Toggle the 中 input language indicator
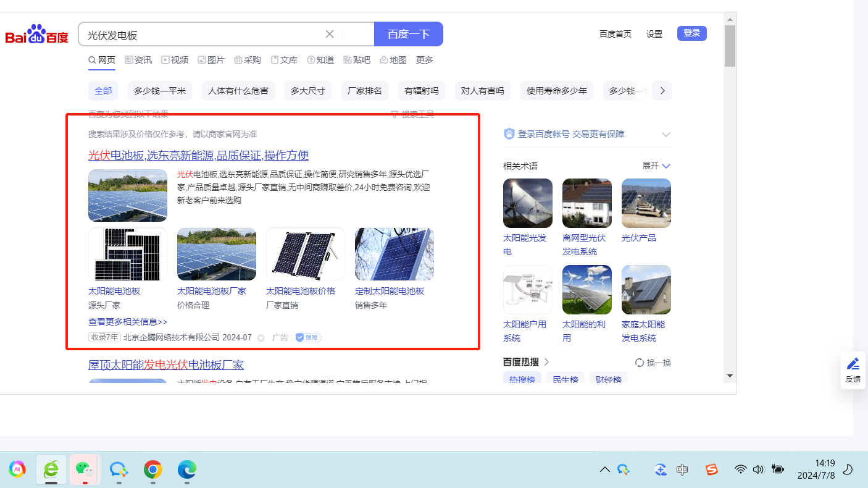This screenshot has width=868, height=488. [x=682, y=469]
